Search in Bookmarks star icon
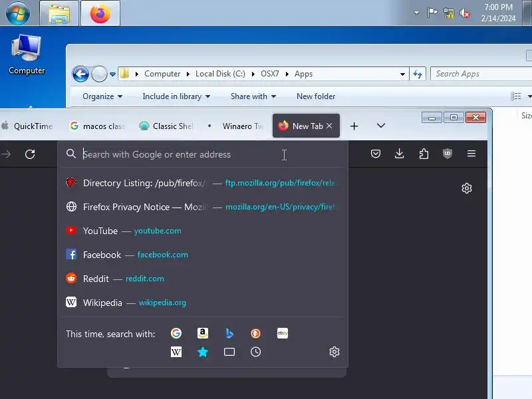532x399 pixels. coord(203,352)
